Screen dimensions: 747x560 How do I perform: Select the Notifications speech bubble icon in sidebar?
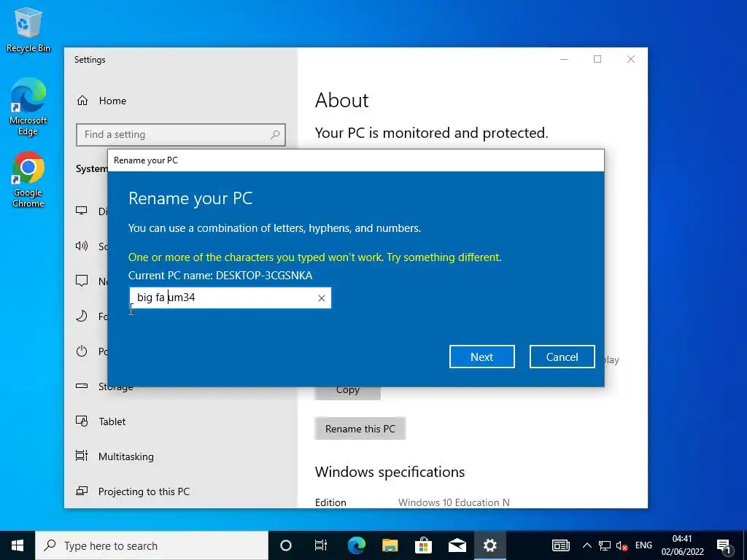pyautogui.click(x=82, y=281)
